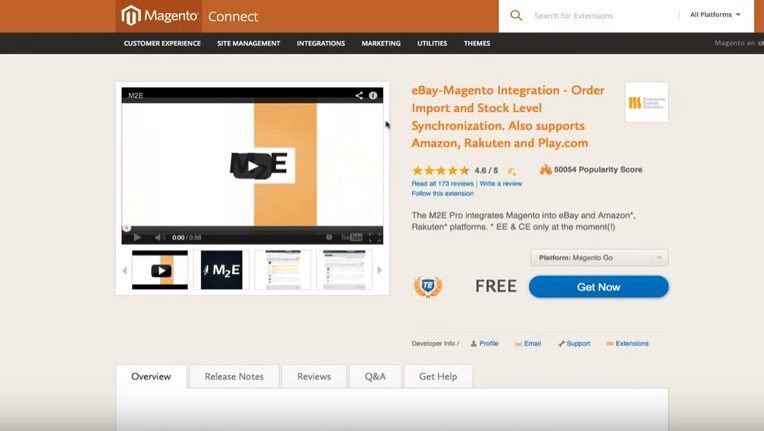Open the All Platforms dropdown
764x431 pixels.
[715, 15]
